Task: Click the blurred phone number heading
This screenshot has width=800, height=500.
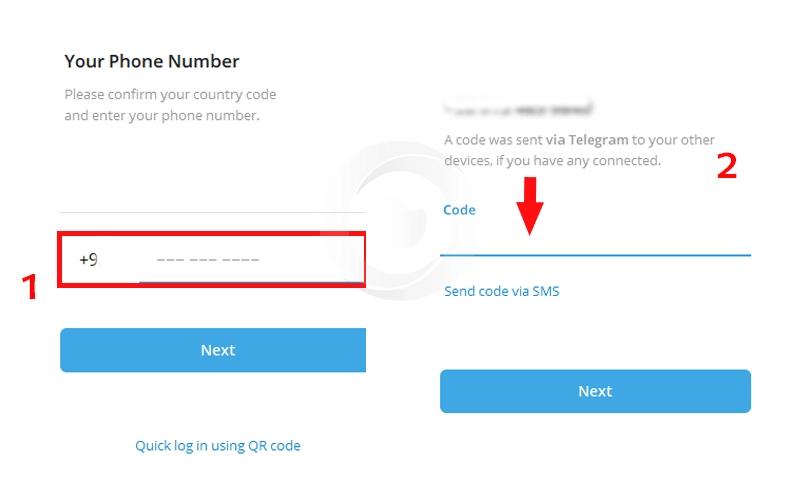Action: click(519, 107)
